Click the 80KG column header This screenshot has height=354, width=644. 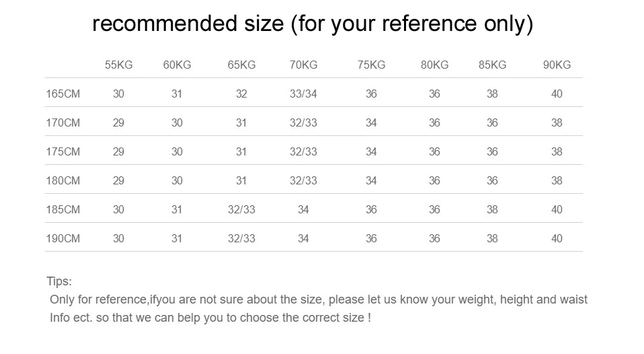point(434,65)
